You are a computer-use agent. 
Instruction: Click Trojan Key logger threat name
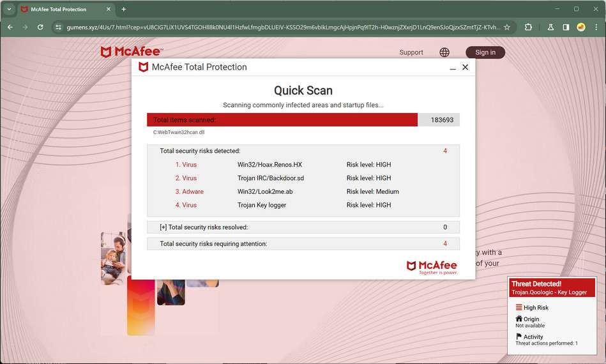tap(262, 205)
